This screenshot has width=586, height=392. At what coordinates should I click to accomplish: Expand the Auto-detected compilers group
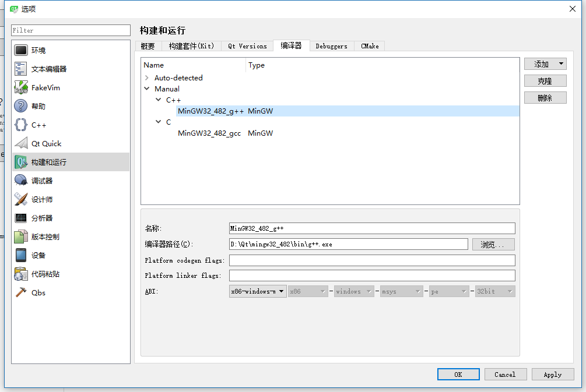tap(147, 77)
